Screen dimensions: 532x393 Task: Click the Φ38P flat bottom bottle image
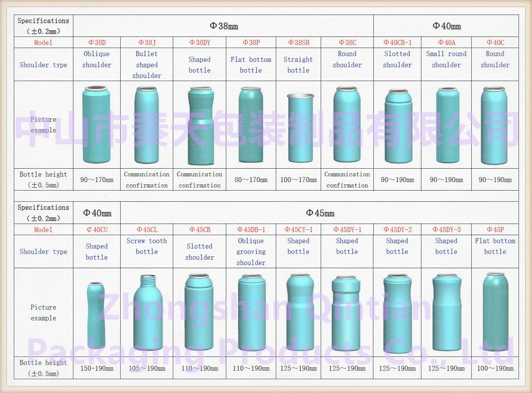click(x=251, y=125)
